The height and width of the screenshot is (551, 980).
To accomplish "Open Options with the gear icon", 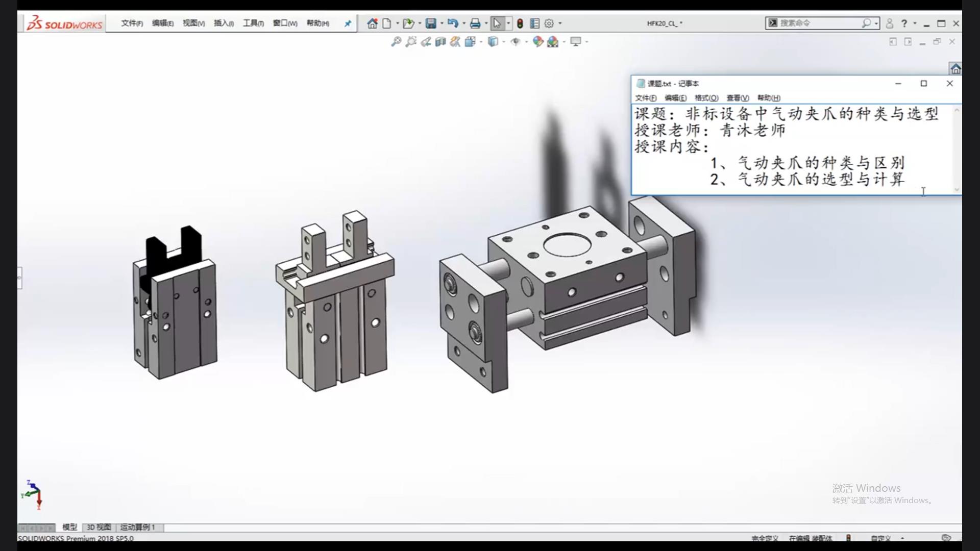I will point(549,23).
